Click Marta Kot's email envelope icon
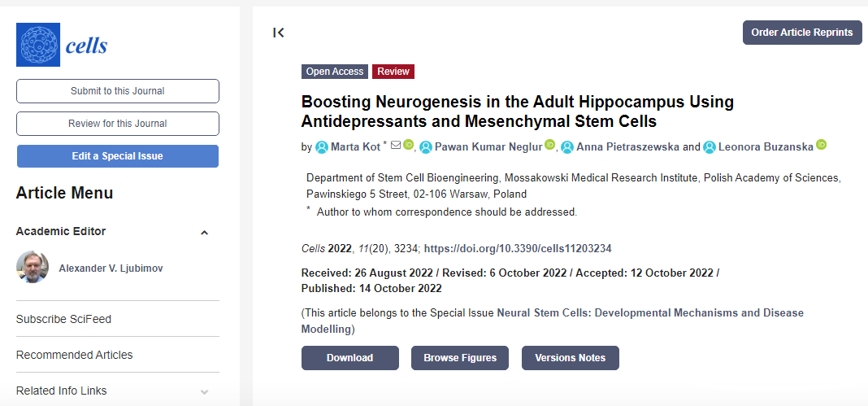This screenshot has width=868, height=406. (396, 146)
